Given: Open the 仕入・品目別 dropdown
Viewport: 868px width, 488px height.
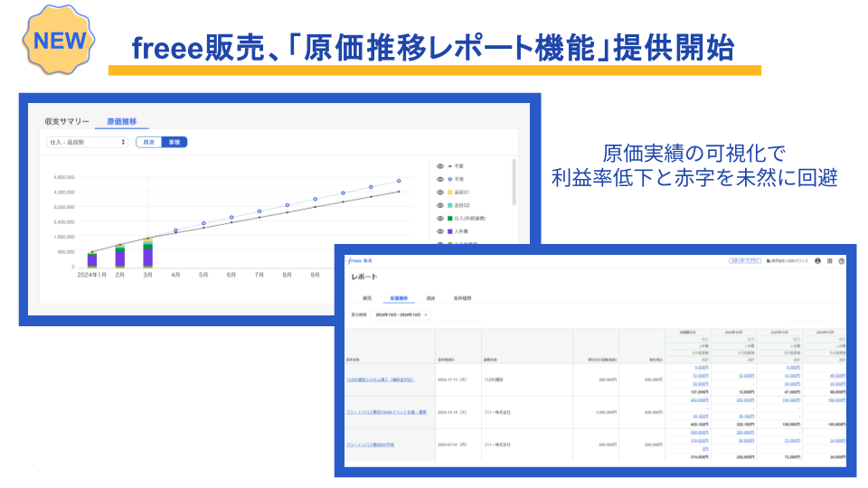Looking at the screenshot, I should point(87,142).
